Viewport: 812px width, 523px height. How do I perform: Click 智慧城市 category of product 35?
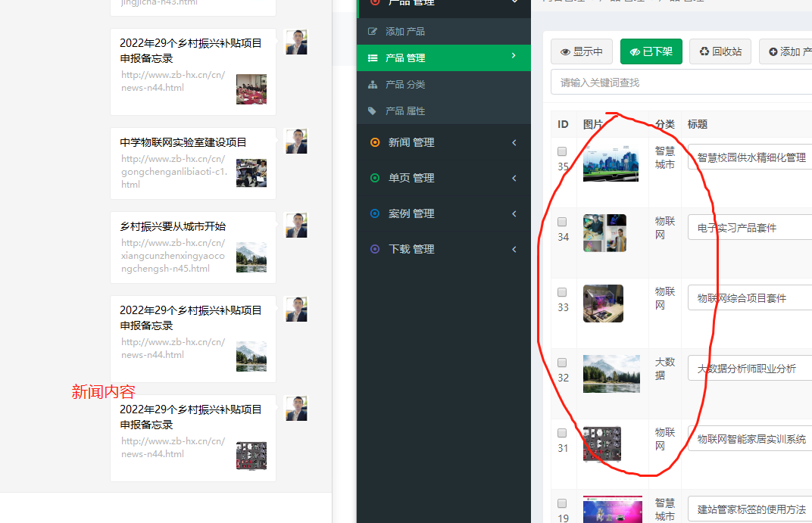click(x=665, y=157)
